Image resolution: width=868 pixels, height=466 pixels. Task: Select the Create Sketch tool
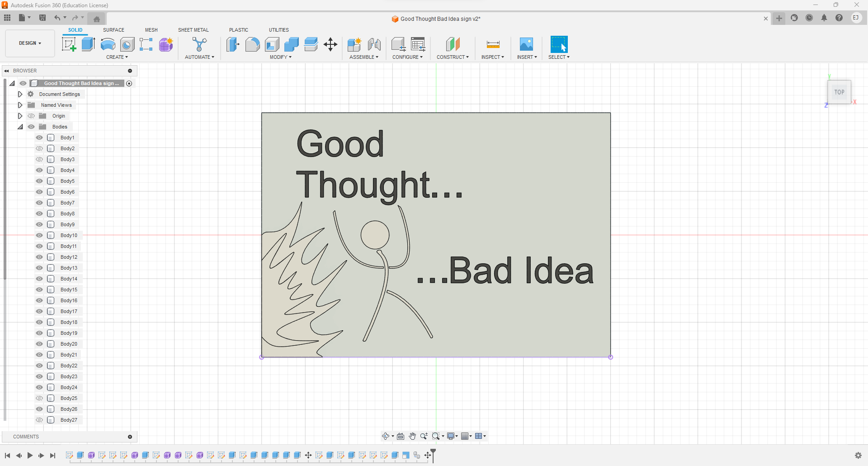point(69,44)
